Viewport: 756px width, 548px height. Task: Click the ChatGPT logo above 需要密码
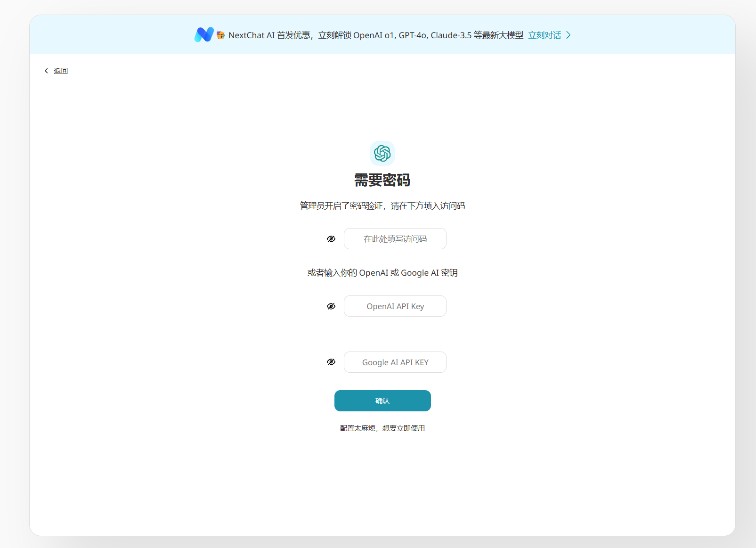(x=382, y=153)
